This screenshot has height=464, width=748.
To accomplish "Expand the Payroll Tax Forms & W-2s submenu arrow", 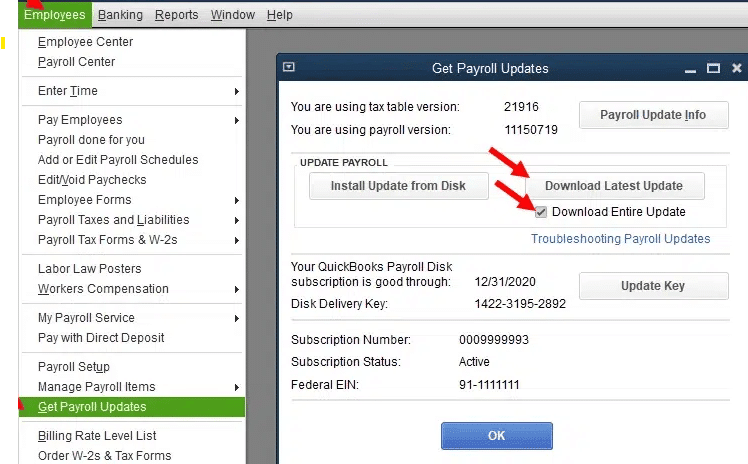I will pyautogui.click(x=237, y=240).
